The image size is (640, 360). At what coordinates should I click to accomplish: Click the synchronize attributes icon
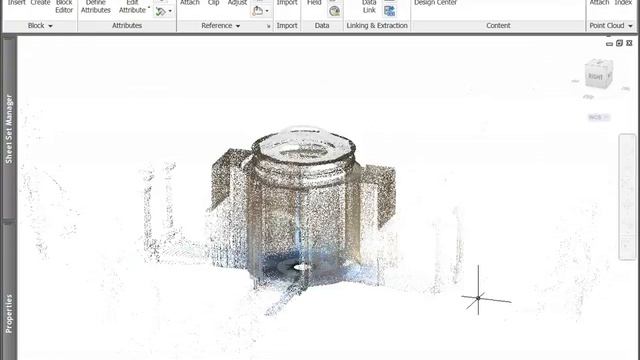click(161, 11)
